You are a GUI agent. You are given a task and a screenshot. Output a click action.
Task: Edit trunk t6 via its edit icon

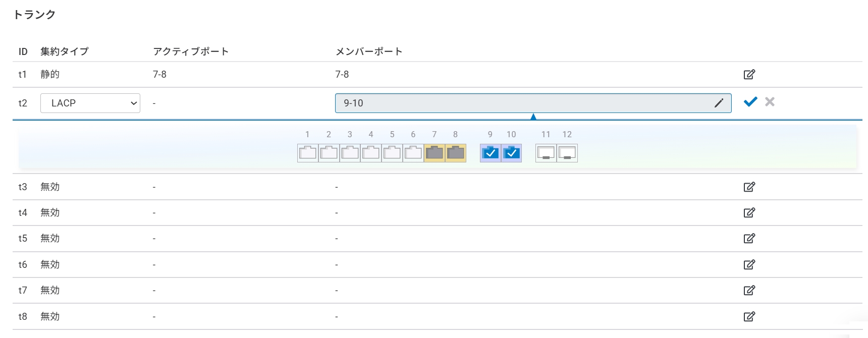click(x=749, y=265)
